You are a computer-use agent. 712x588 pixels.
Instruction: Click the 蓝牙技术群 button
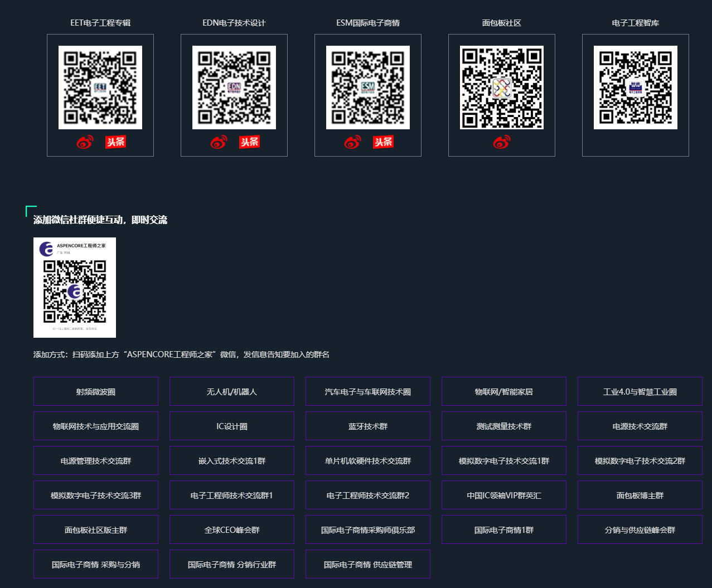click(368, 426)
